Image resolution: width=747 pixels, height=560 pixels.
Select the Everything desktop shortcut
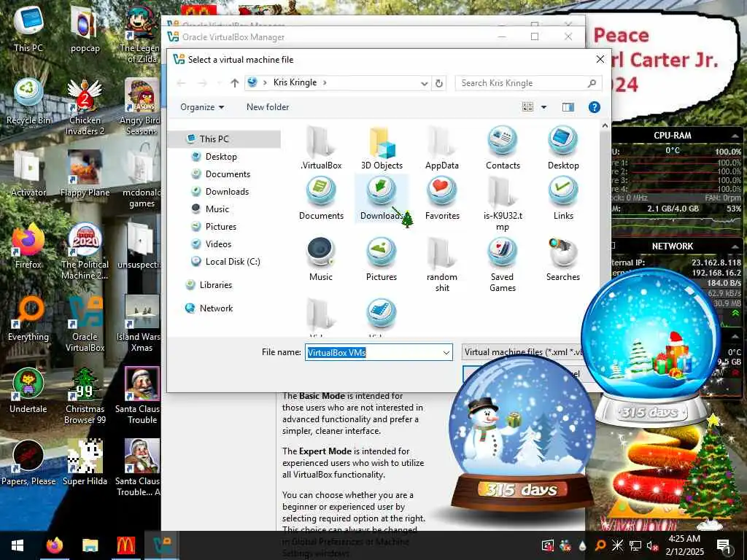(28, 319)
